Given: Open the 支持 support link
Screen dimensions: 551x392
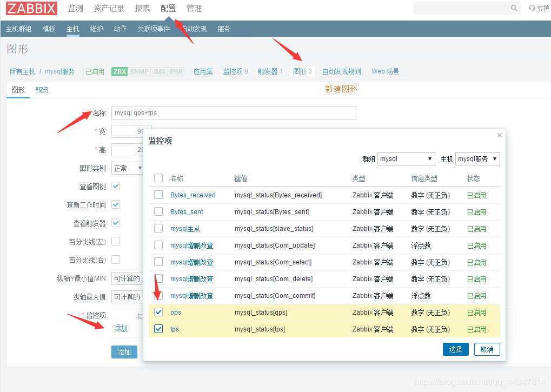Looking at the screenshot, I should point(540,8).
